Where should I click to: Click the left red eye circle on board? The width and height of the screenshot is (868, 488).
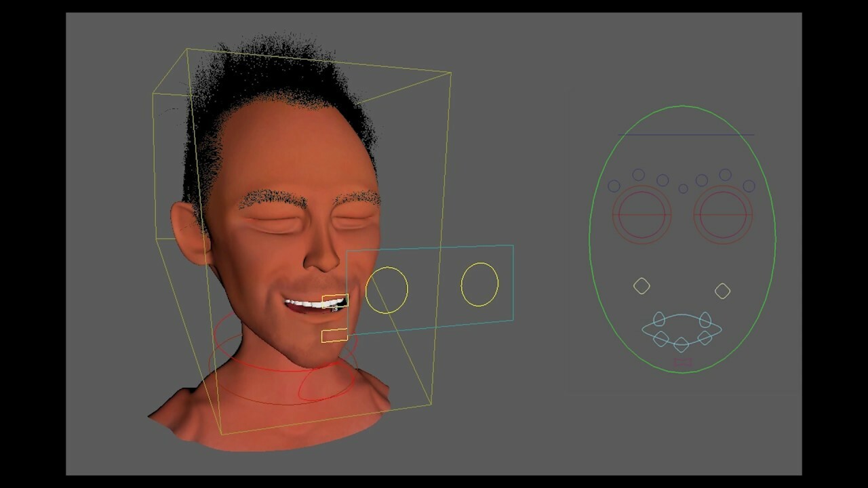point(640,213)
